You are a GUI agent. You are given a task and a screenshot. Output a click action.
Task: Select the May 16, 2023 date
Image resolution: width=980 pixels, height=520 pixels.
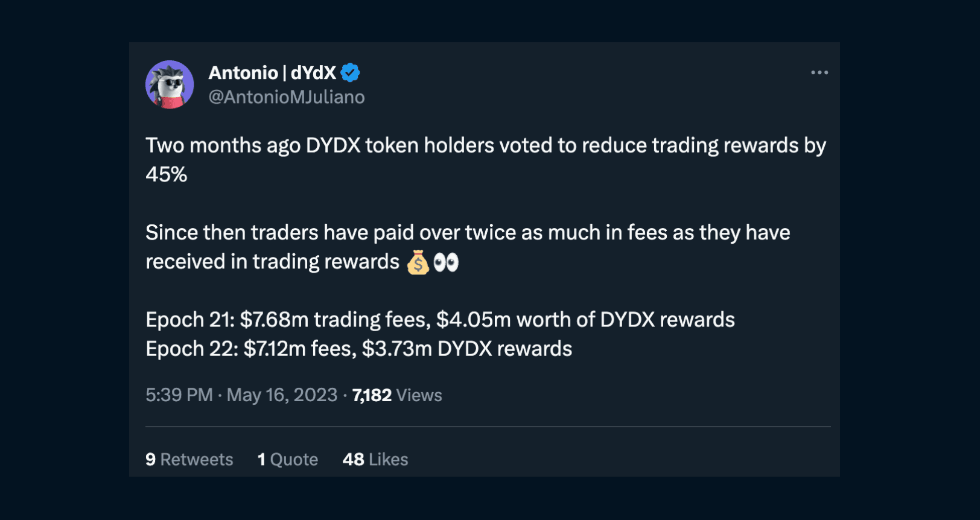281,395
